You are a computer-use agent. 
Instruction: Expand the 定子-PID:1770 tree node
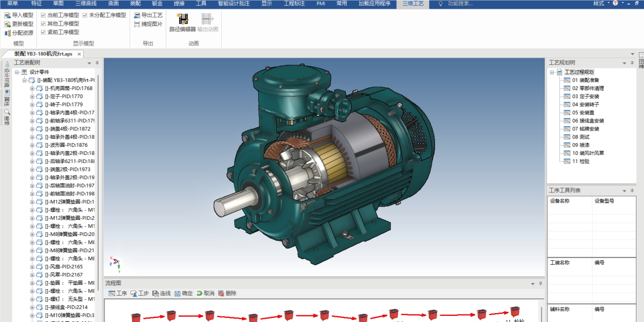[x=32, y=96]
